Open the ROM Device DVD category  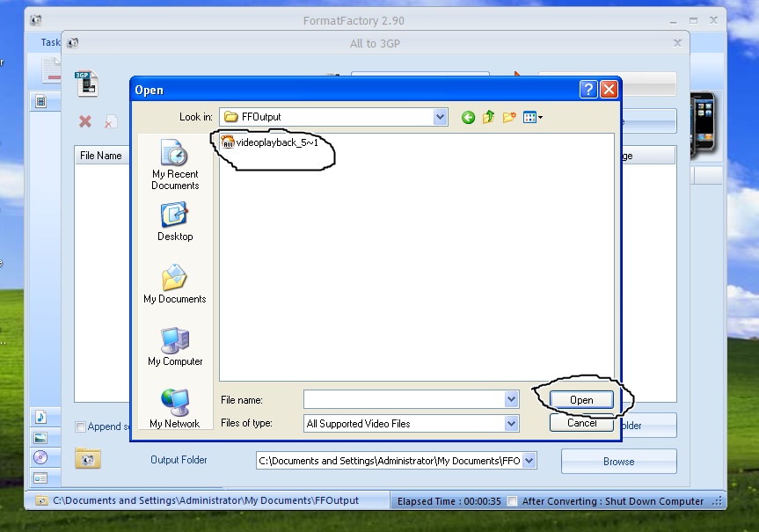[40, 457]
